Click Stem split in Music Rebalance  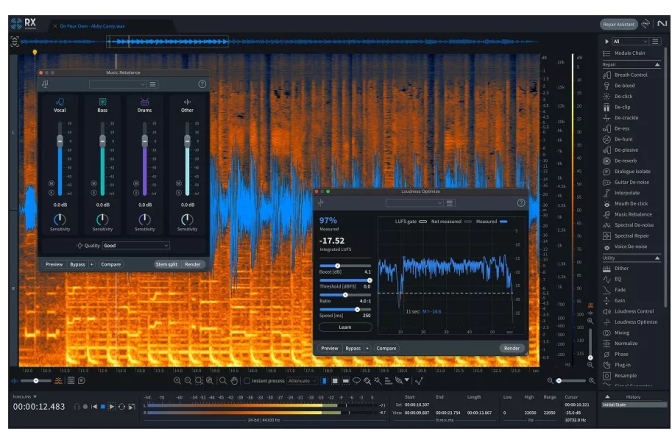166,264
